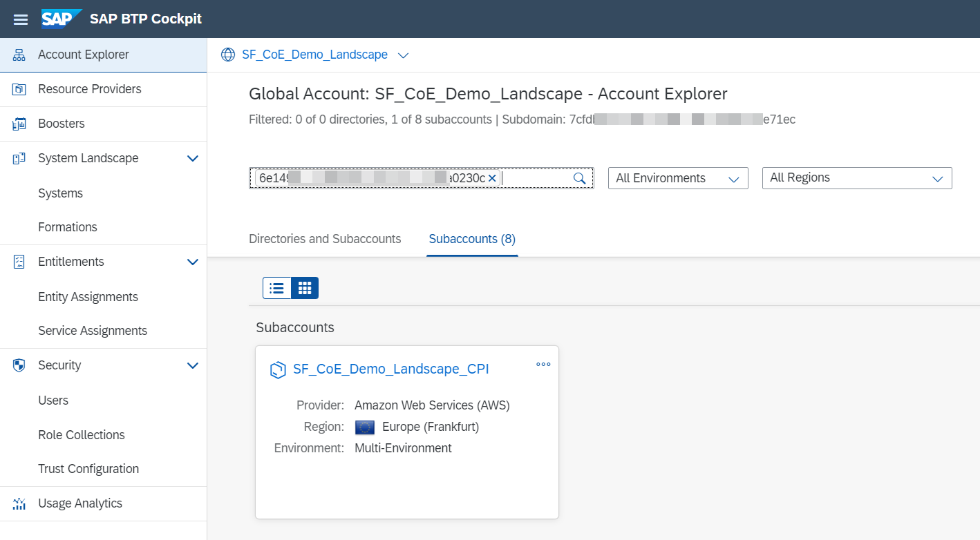Click the Global Account page heading
The image size is (980, 540).
pos(488,94)
